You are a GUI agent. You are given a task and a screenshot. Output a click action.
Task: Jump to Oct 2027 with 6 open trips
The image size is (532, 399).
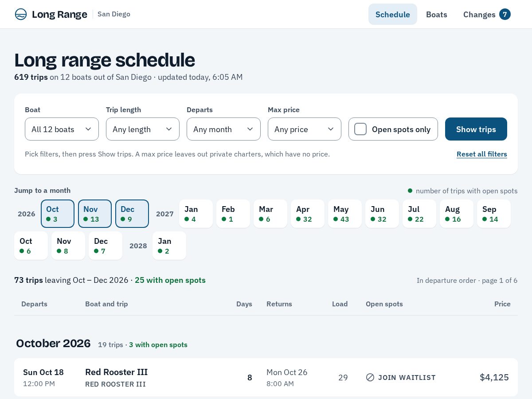click(x=31, y=246)
